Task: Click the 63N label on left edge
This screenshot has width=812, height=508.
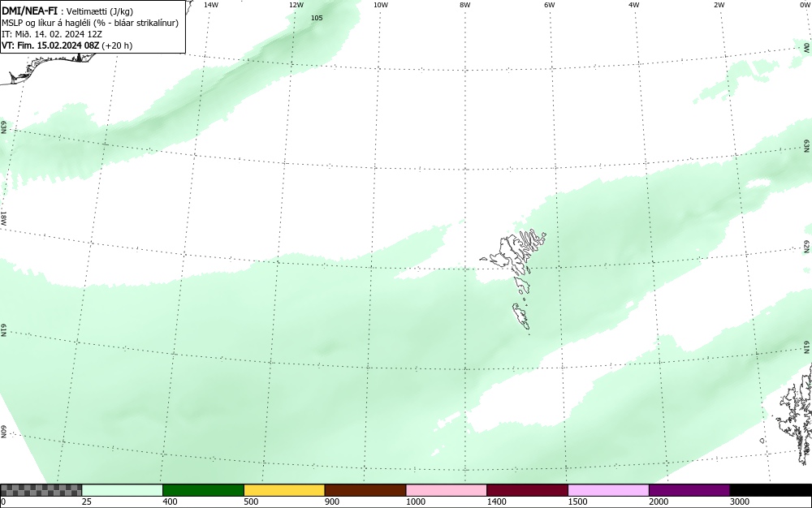Action: [x=3, y=127]
